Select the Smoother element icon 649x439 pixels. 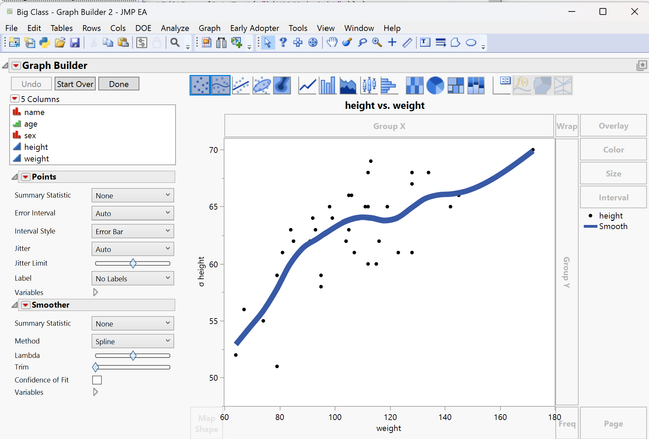[x=220, y=85]
